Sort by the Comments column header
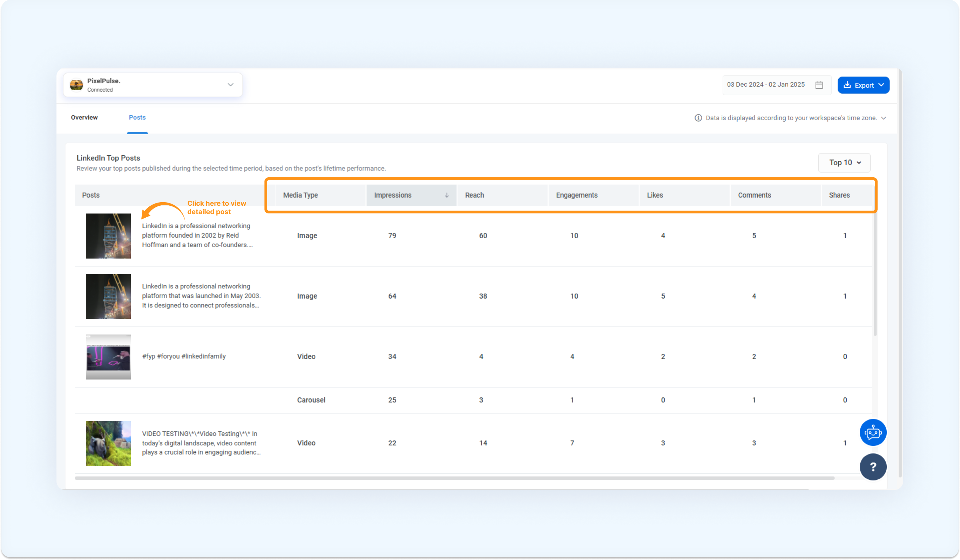Viewport: 960px width, 560px height. (775, 195)
